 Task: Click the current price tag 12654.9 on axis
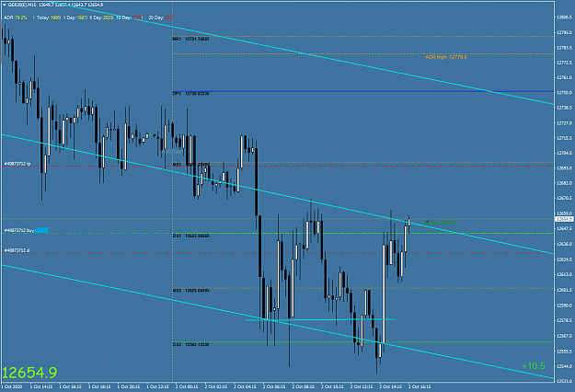point(564,219)
